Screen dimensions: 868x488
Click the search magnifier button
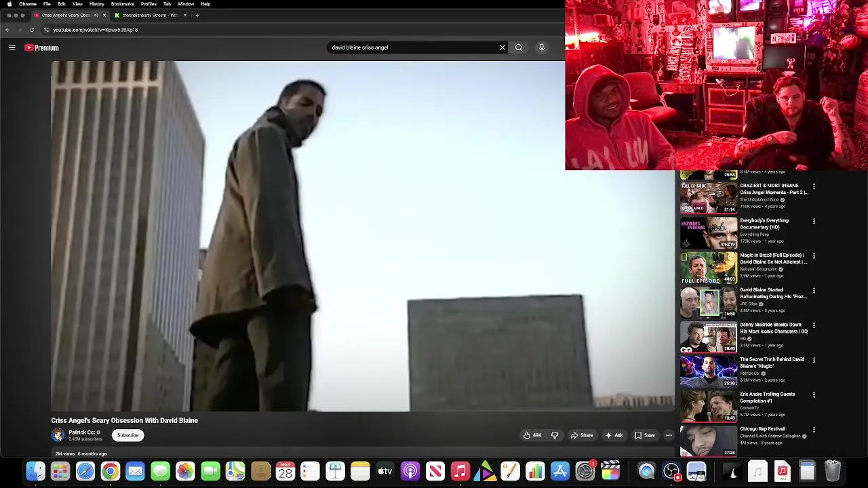519,47
